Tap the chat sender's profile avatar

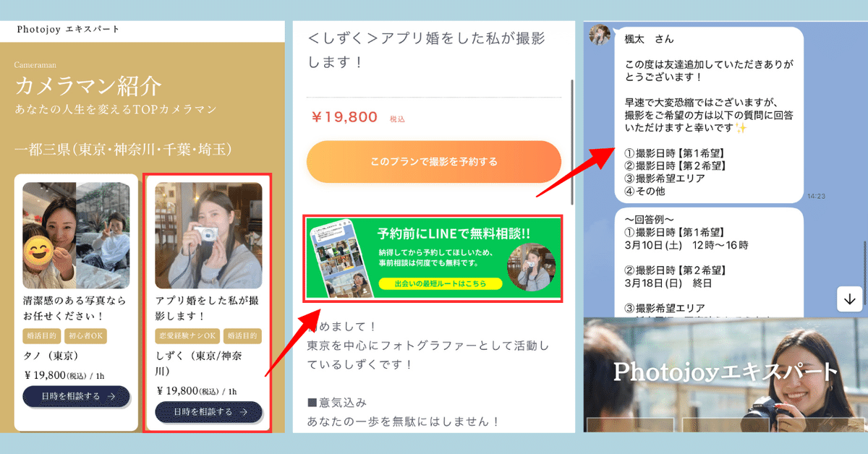point(601,35)
